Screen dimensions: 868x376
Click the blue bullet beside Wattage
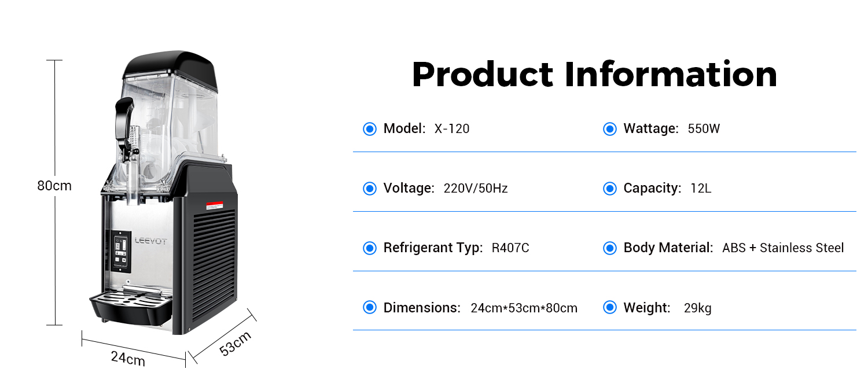click(609, 128)
